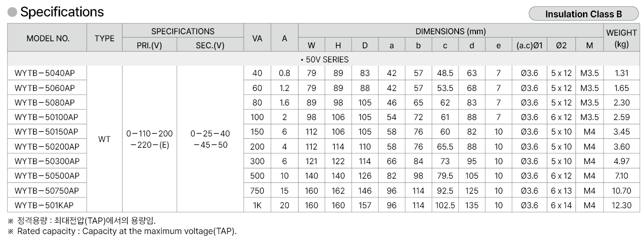Select the 6 x 14 Ø2 cell

click(561, 205)
